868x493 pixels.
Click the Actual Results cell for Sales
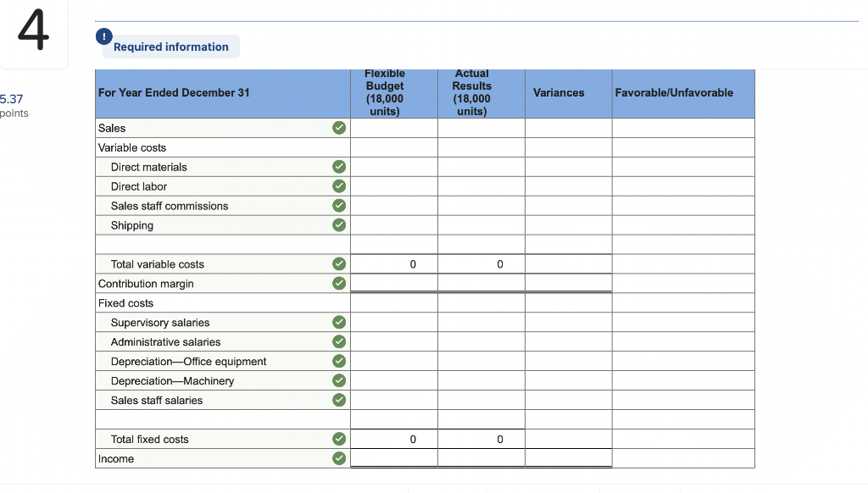click(481, 127)
